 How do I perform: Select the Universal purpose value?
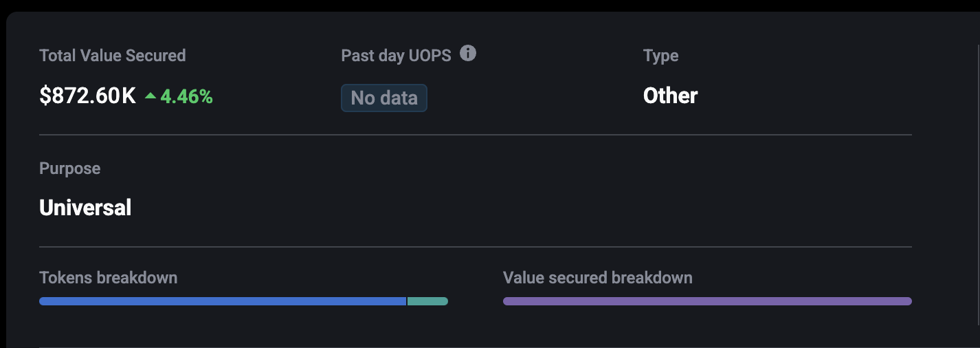click(x=85, y=208)
